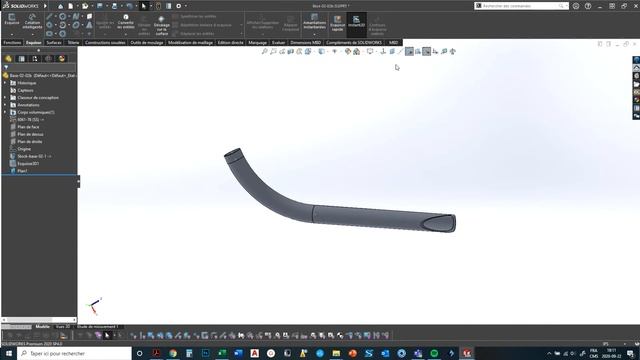Open the Compléments de SOLIDWORKS tab

tap(354, 42)
